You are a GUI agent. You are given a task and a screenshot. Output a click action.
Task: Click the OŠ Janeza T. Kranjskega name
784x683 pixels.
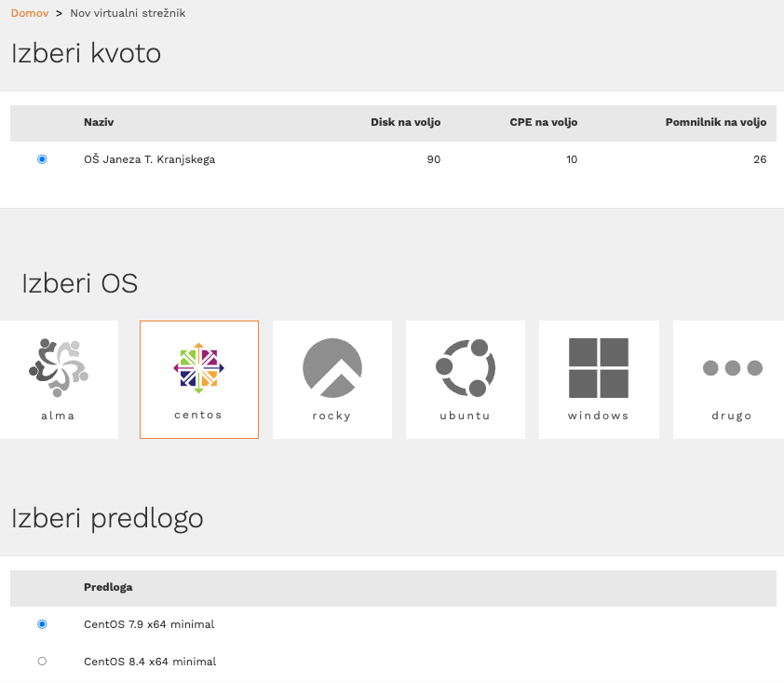click(x=150, y=159)
